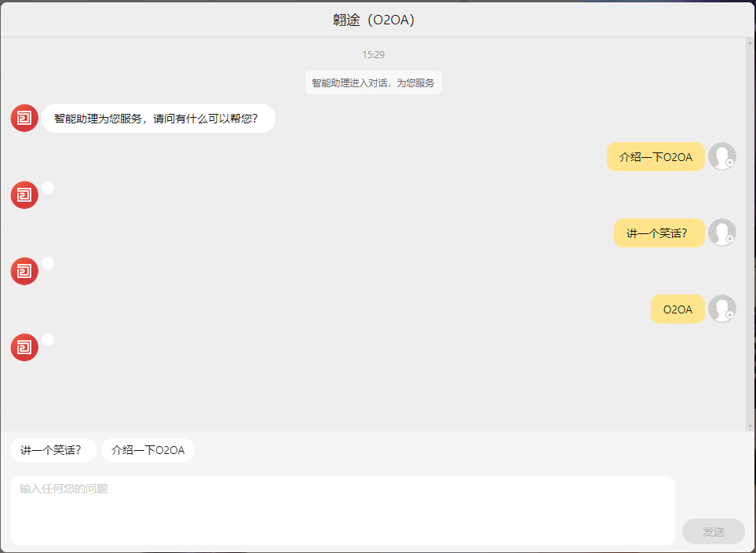Click the 发送 send button
Screen dimensions: 756x553
pos(714,531)
